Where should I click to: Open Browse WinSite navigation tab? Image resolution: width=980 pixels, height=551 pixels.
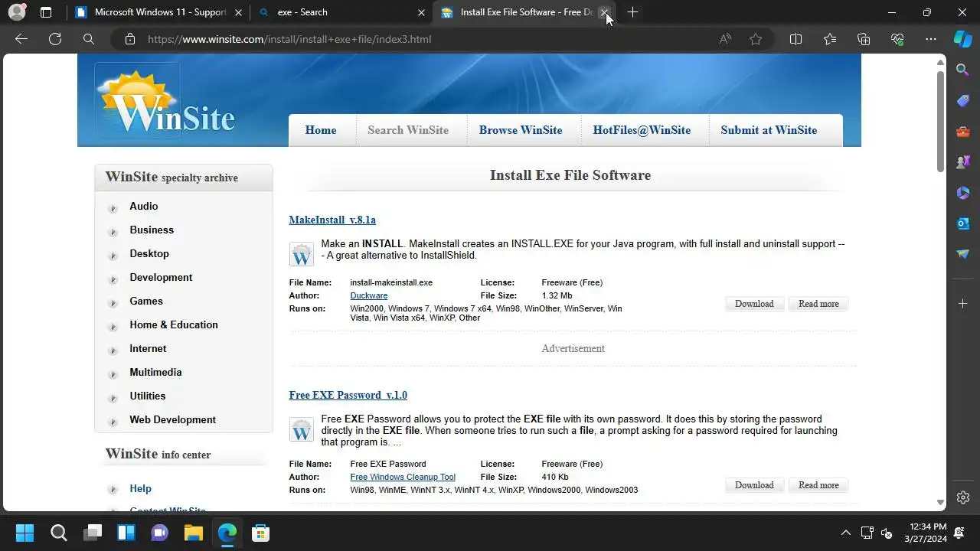click(521, 130)
